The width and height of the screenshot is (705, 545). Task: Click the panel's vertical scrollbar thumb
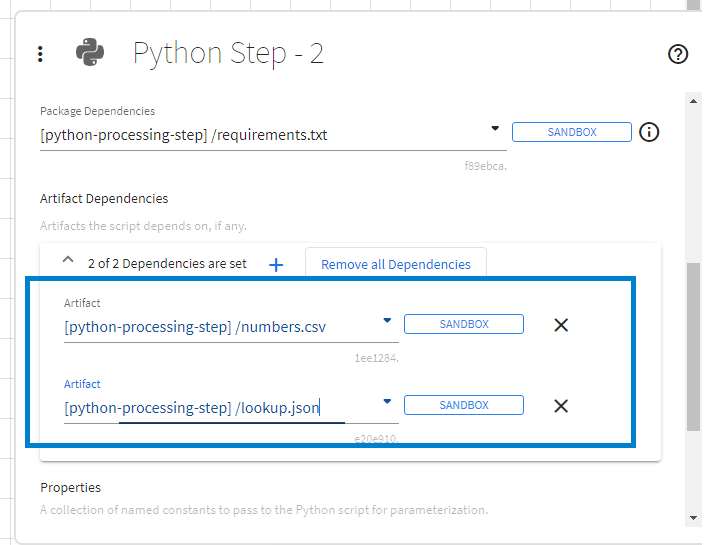[693, 345]
